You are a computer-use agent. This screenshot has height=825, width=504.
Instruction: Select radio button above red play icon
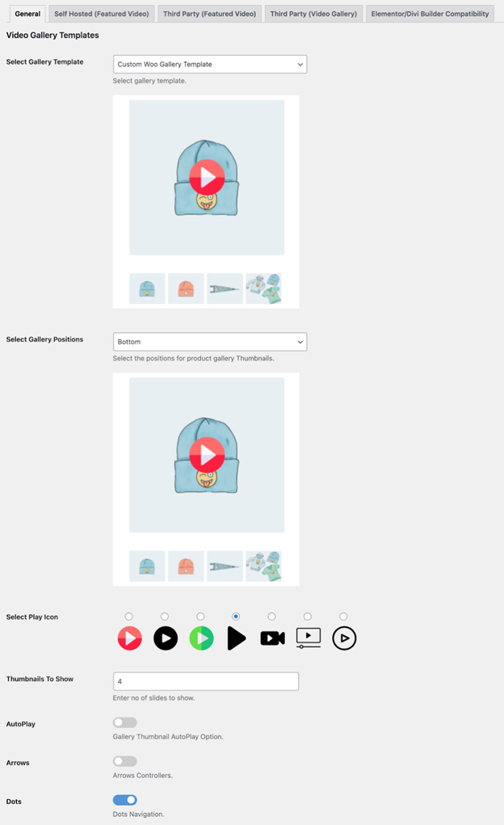(129, 617)
